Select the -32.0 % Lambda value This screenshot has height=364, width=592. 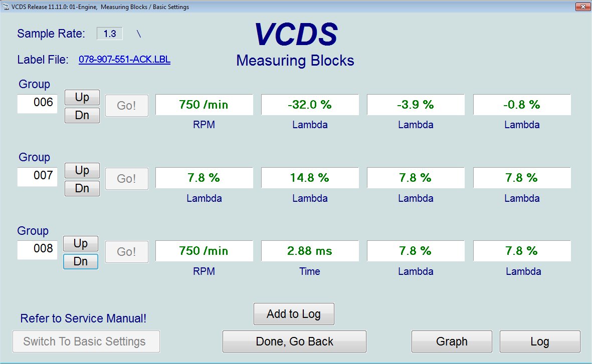(x=310, y=105)
